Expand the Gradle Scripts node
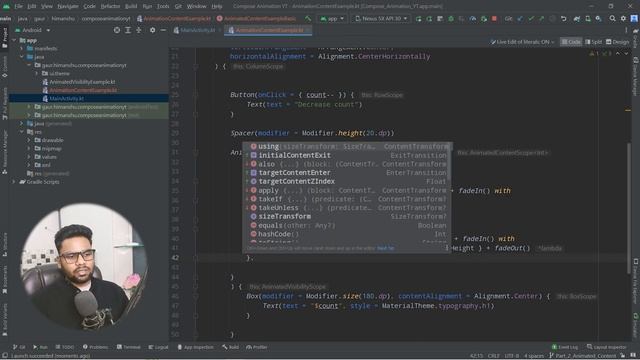The image size is (640, 360). pyautogui.click(x=15, y=182)
